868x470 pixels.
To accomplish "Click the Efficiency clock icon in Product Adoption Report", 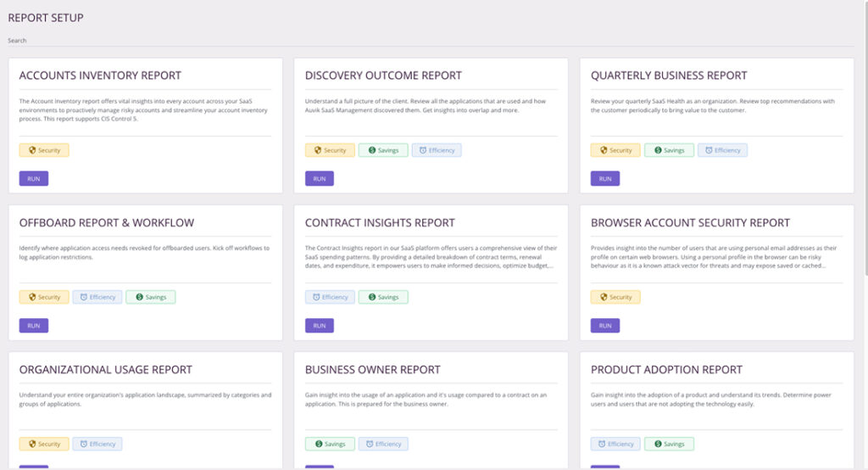I will point(601,444).
